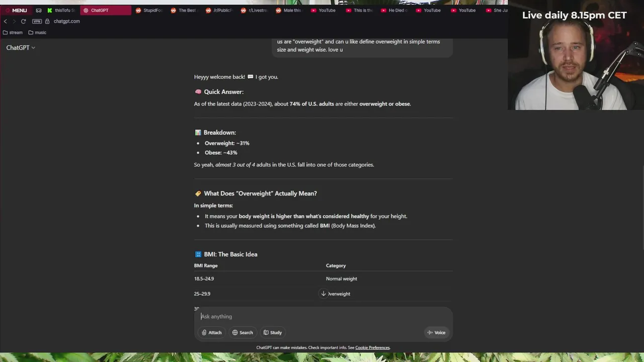Screen dimensions: 644x362
Task: Click the chart emoji beside Breakdown
Action: [198, 132]
